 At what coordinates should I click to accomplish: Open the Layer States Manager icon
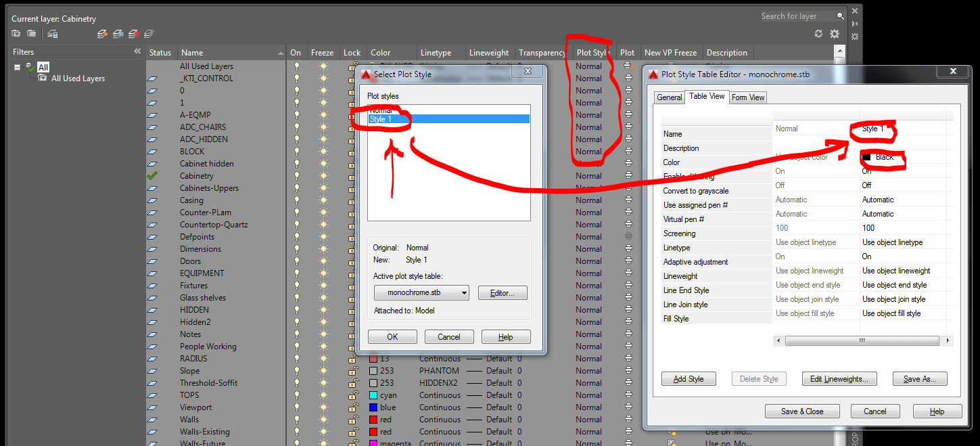[52, 34]
